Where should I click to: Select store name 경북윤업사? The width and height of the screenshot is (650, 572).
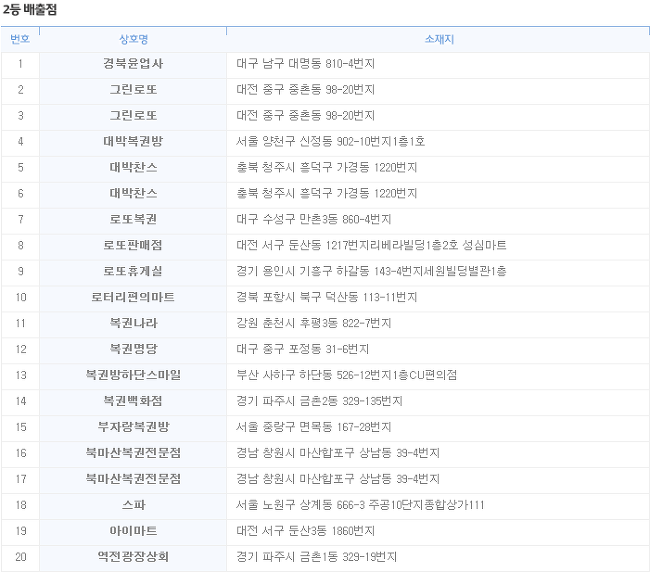[x=133, y=63]
